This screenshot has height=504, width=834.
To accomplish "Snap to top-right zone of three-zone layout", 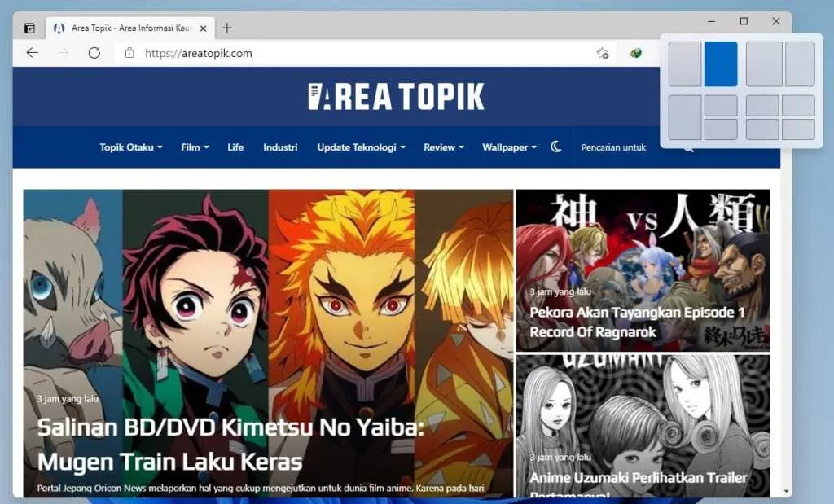I will (x=721, y=105).
